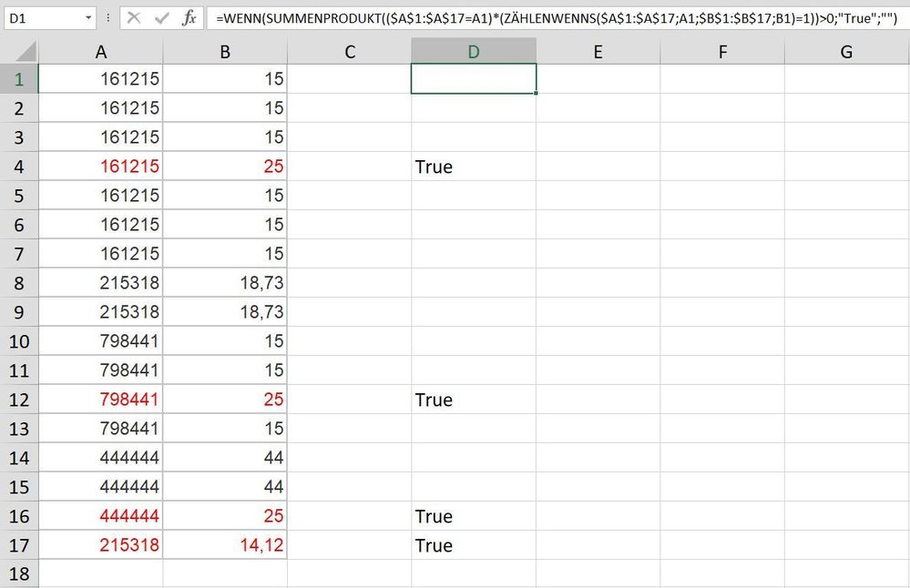Select column B header

pyautogui.click(x=225, y=52)
